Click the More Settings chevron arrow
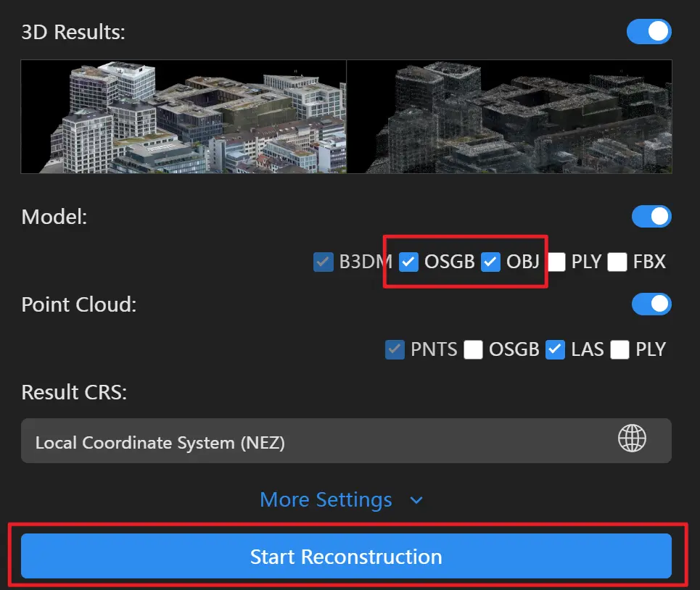 tap(416, 501)
